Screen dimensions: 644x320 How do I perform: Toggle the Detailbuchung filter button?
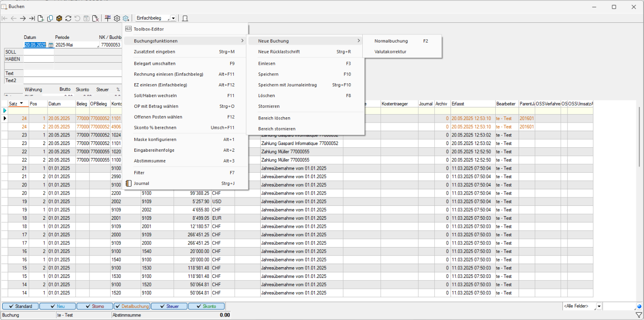click(x=131, y=307)
